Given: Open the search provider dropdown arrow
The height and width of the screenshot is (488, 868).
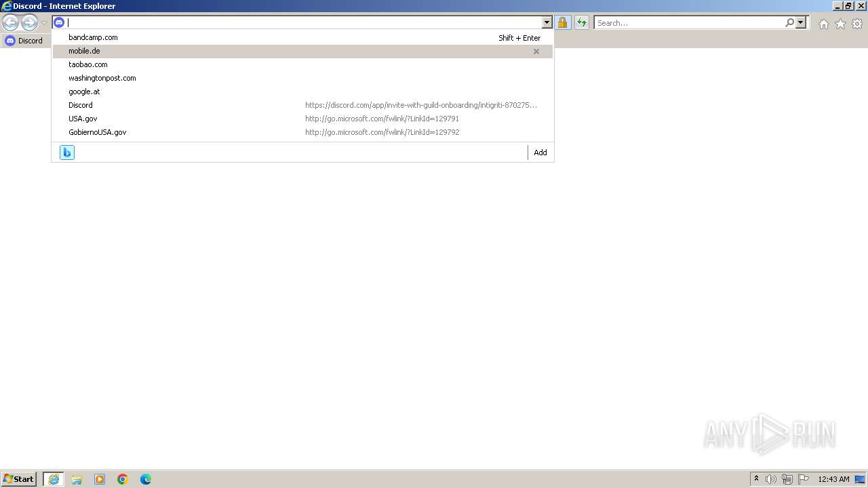Looking at the screenshot, I should (x=801, y=22).
